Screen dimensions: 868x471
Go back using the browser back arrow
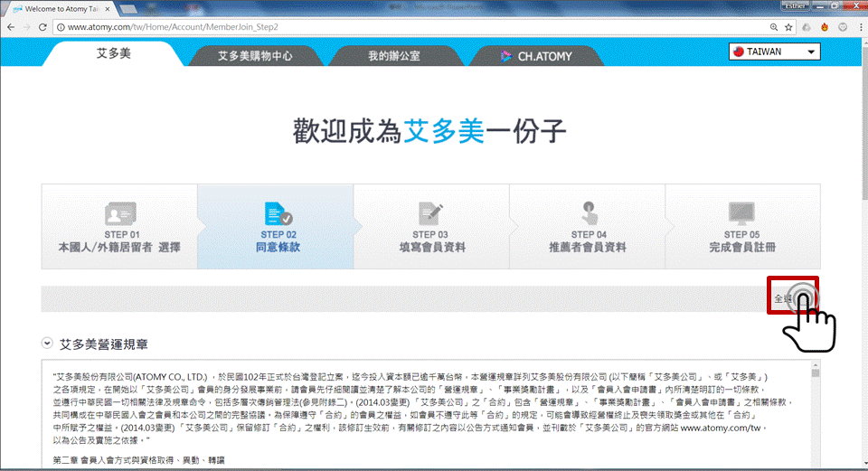[11, 26]
